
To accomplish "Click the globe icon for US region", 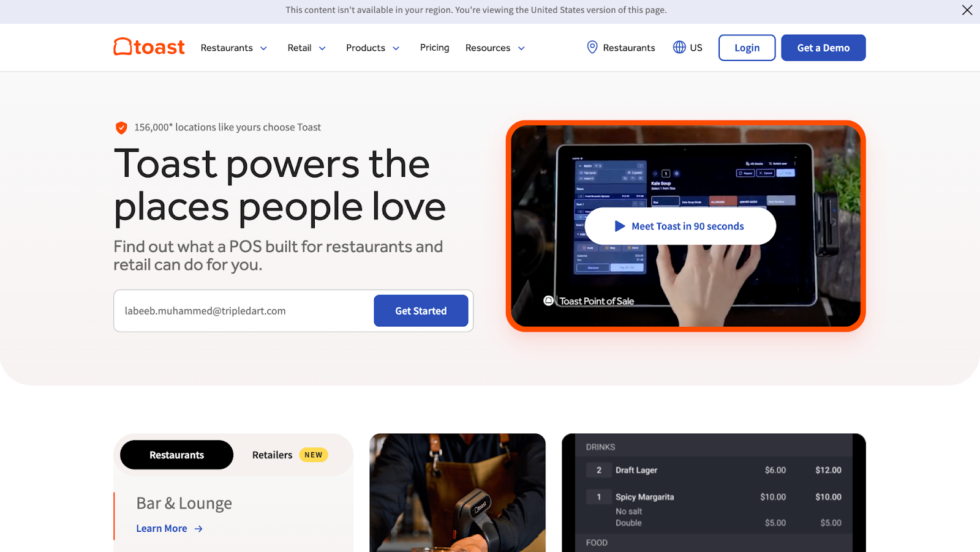I will [x=679, y=47].
